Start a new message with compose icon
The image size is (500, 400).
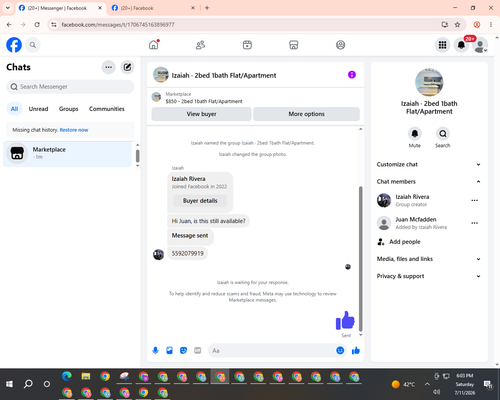(127, 67)
